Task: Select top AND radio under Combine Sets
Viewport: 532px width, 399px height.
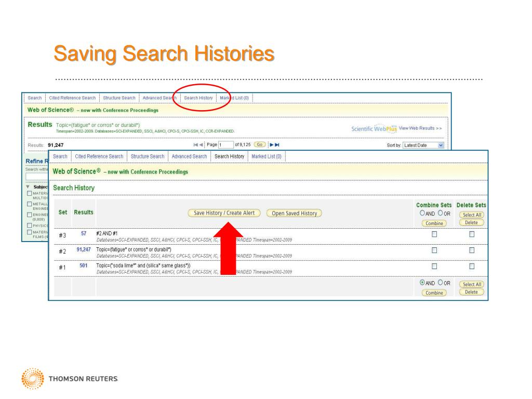Action: click(422, 213)
